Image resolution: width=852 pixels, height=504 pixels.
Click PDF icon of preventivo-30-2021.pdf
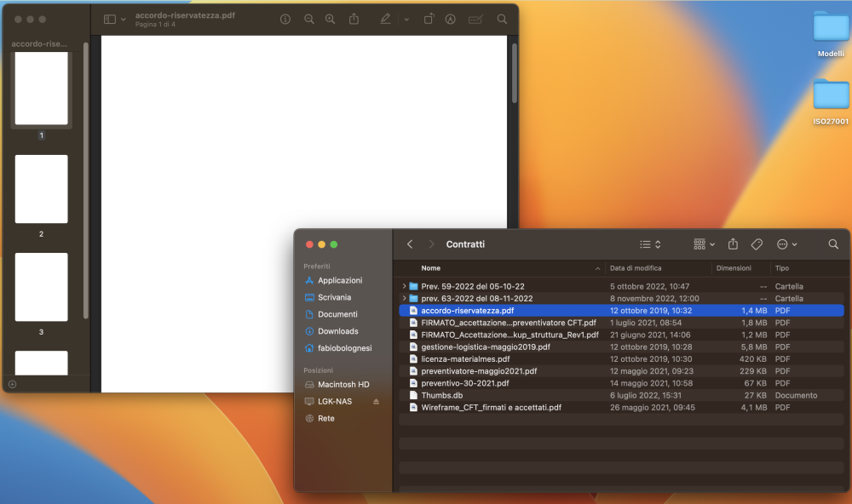pyautogui.click(x=413, y=383)
